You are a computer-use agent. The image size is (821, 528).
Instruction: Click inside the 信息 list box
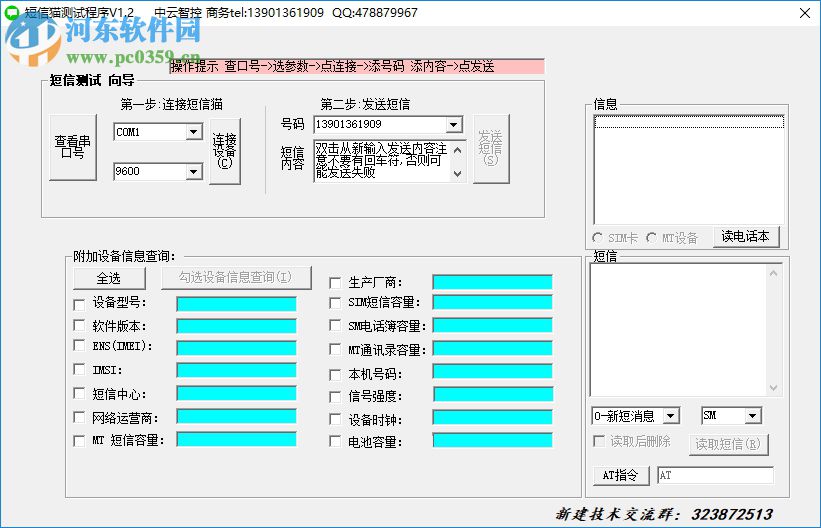[x=689, y=170]
